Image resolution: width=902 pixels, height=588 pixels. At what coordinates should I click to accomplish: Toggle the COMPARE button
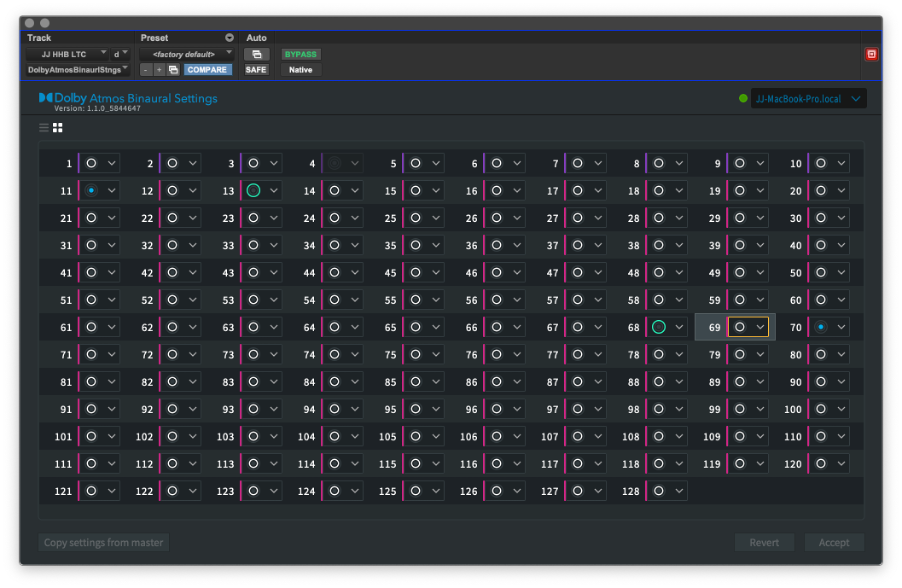207,70
